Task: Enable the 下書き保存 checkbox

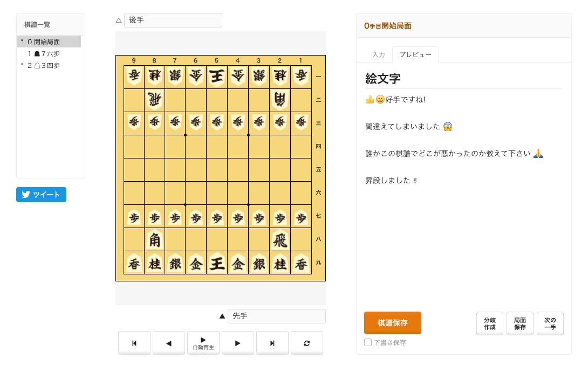Action: point(368,342)
